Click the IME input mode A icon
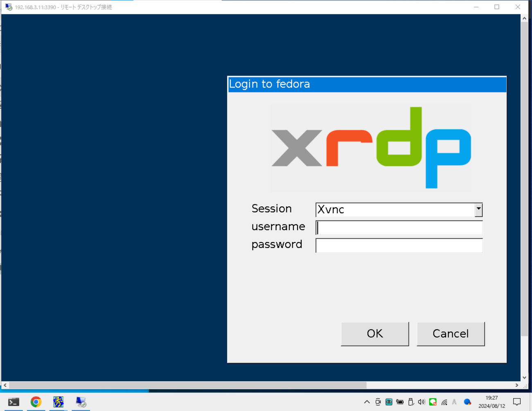Viewport: 532px width, 411px height. 454,402
